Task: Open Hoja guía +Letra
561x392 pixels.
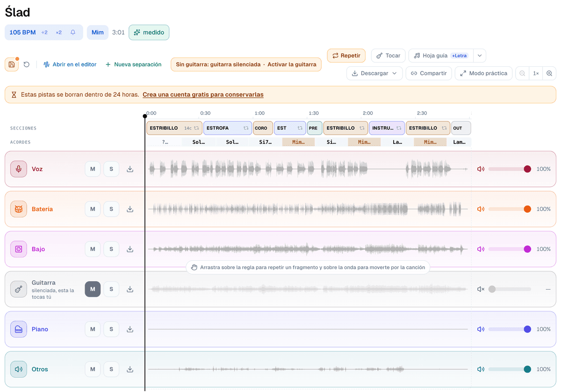Action: [x=441, y=56]
